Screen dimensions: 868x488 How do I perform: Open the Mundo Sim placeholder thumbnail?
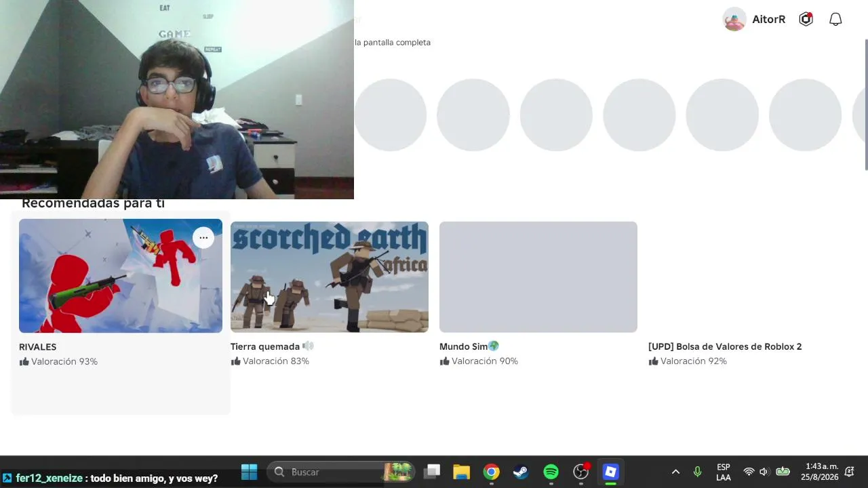[538, 277]
